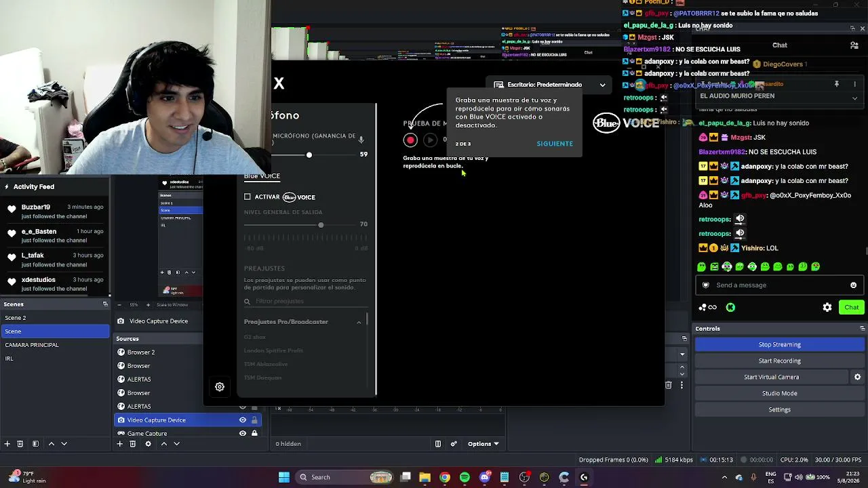Select the Game Capture source
This screenshot has height=488, width=868.
(x=187, y=434)
